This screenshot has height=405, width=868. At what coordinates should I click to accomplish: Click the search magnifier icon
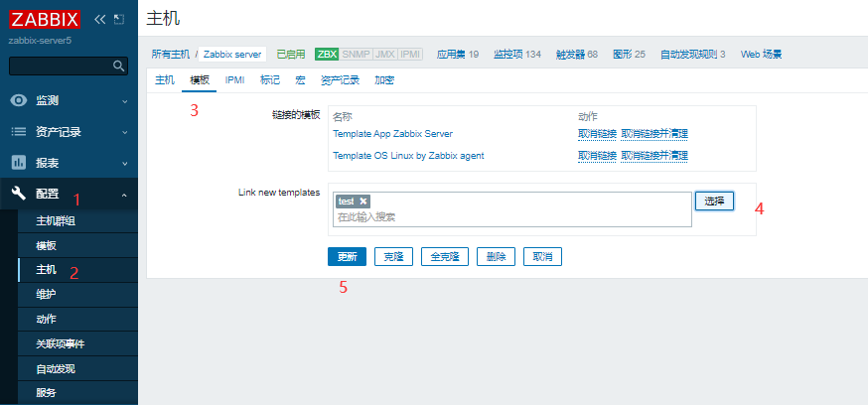(x=118, y=66)
